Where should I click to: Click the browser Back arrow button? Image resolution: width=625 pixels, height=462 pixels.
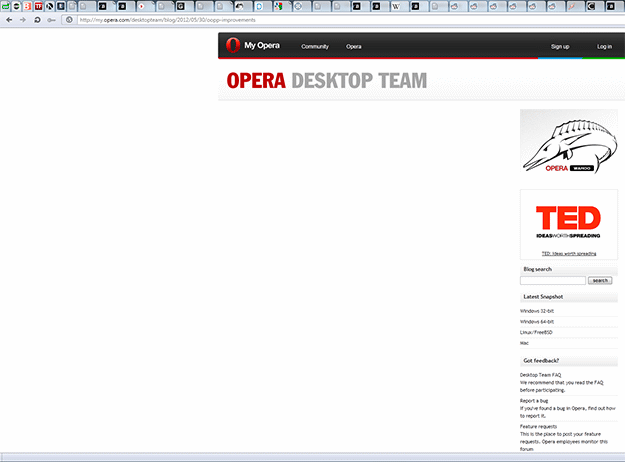(x=9, y=19)
